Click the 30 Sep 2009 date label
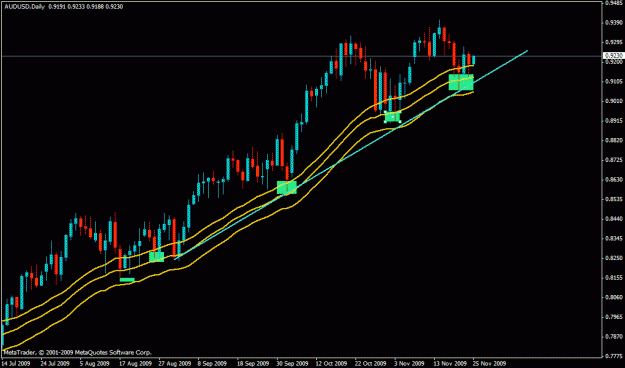Image resolution: width=625 pixels, height=368 pixels. click(x=293, y=363)
